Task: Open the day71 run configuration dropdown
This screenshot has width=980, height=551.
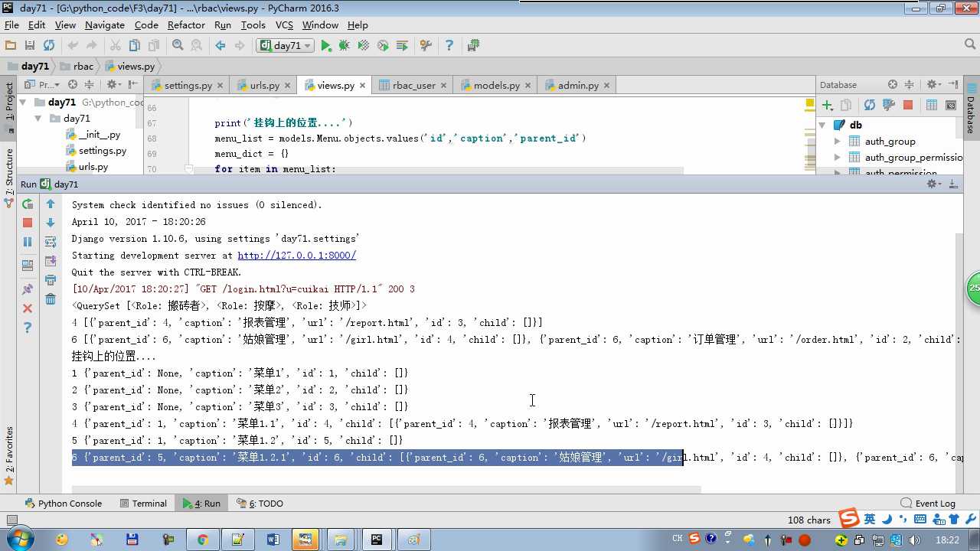Action: point(286,46)
